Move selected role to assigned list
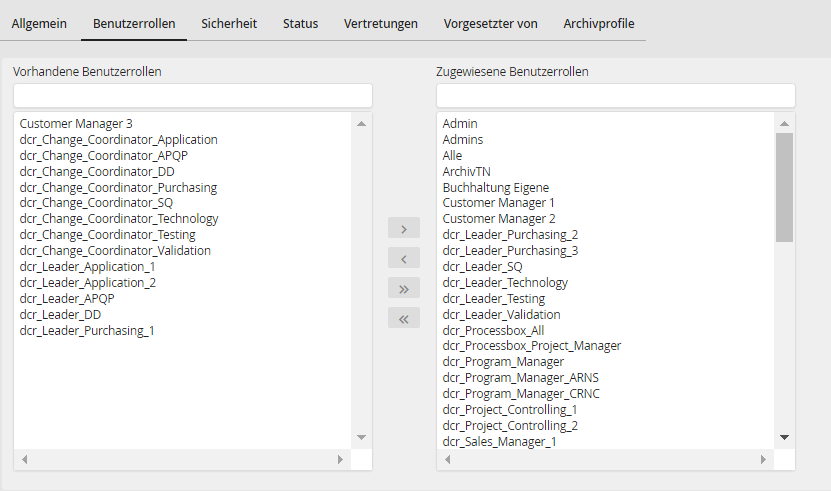This screenshot has height=491, width=831. tap(403, 229)
